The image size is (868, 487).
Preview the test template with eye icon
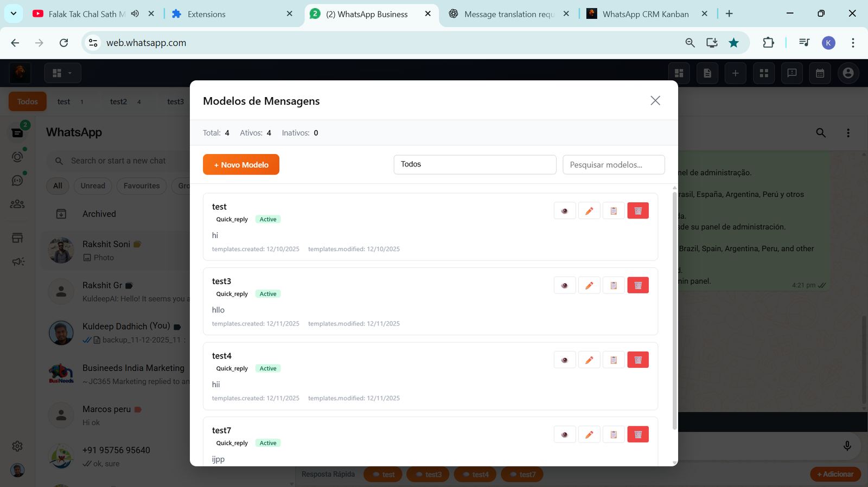tap(565, 211)
